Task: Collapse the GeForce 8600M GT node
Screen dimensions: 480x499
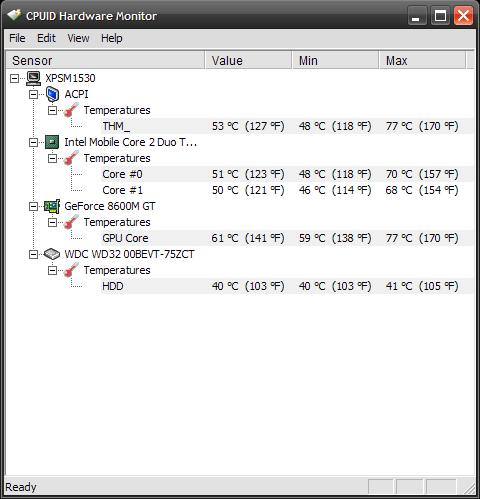Action: pos(33,207)
